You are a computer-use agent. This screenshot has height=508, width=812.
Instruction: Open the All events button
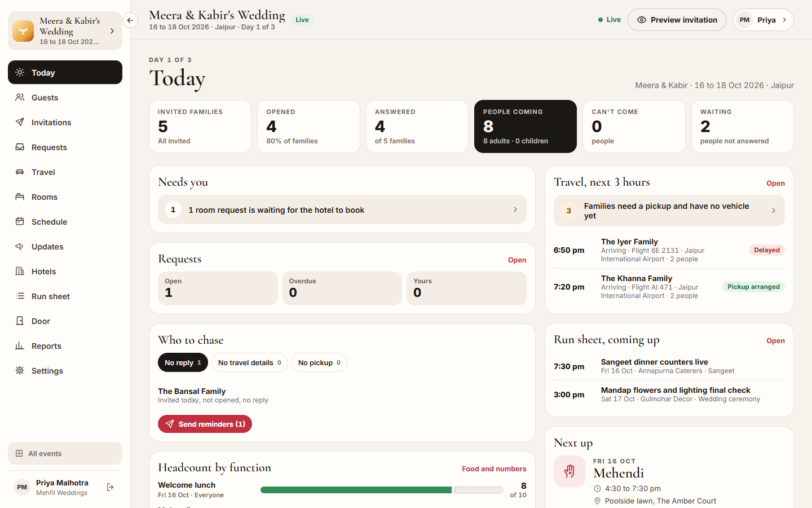(65, 453)
